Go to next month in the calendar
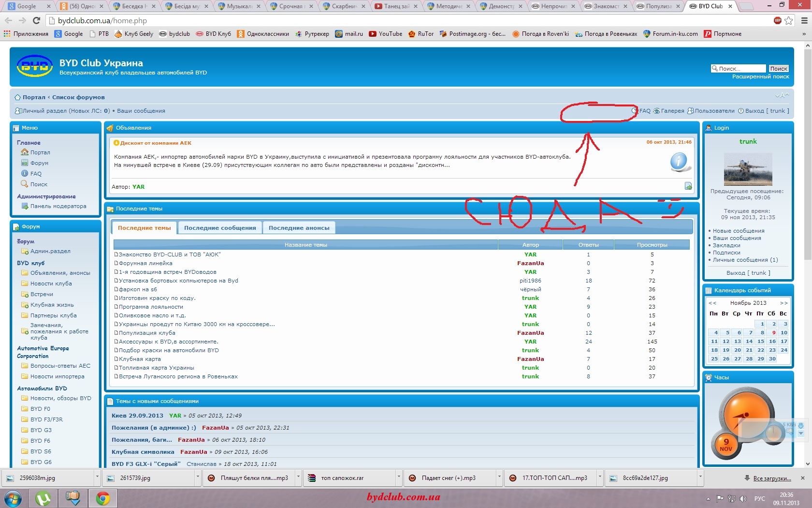Screen dimensions: 812x508 pyautogui.click(x=783, y=303)
